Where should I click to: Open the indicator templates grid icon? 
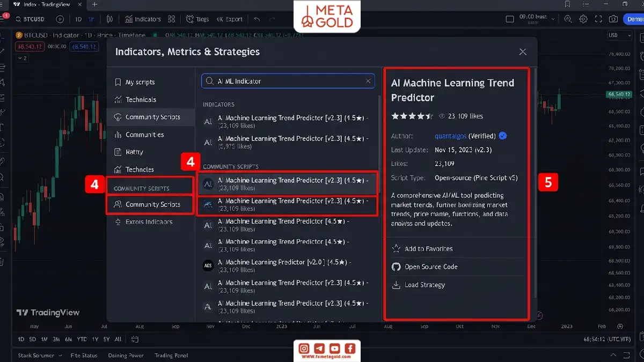(172, 19)
